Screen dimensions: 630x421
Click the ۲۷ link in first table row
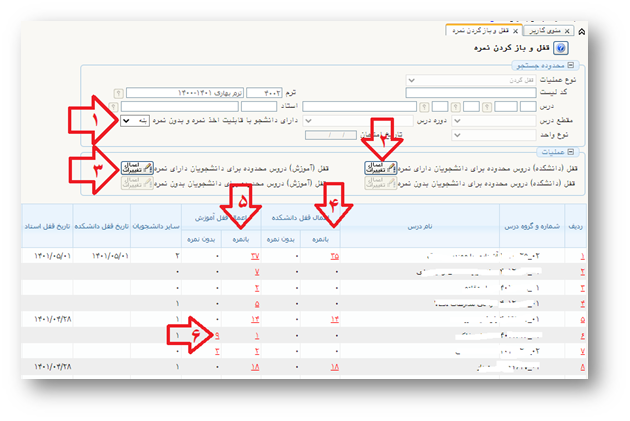(x=255, y=256)
